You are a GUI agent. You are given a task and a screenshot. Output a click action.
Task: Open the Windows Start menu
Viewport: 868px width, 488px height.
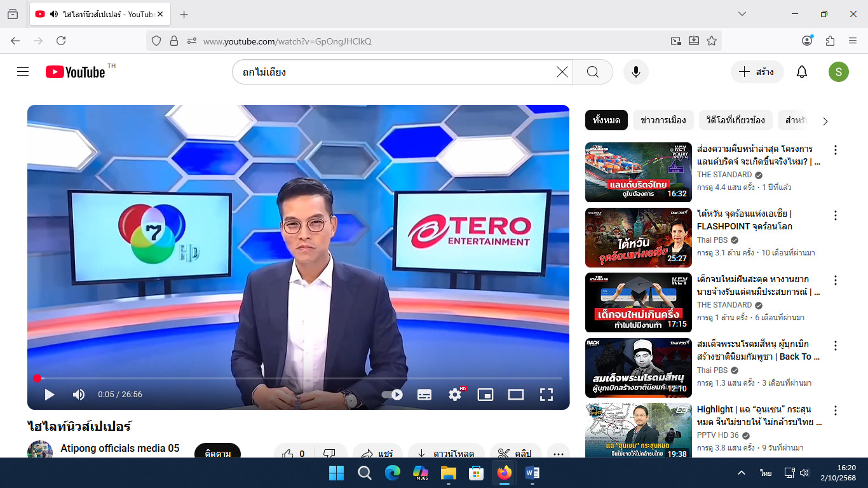point(336,473)
